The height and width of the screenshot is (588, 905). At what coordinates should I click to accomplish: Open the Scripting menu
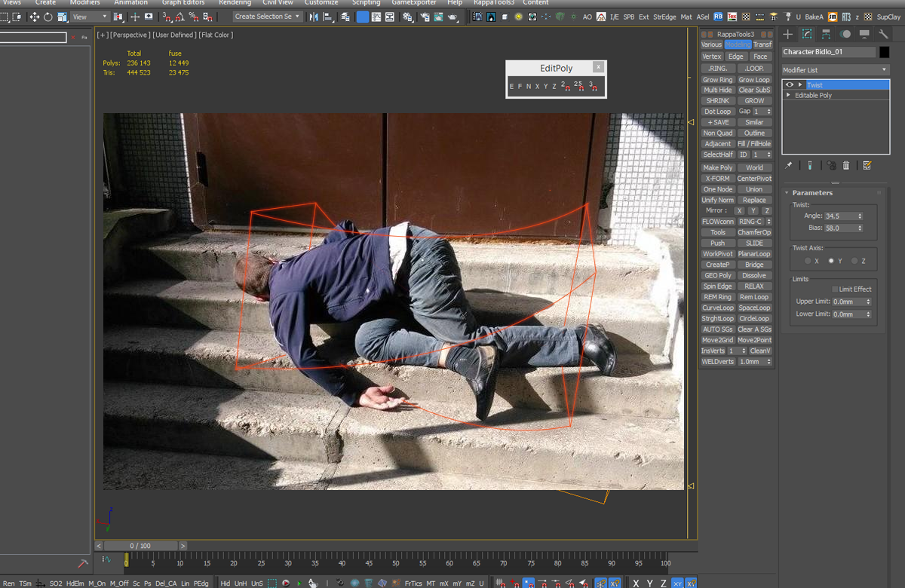pyautogui.click(x=366, y=3)
